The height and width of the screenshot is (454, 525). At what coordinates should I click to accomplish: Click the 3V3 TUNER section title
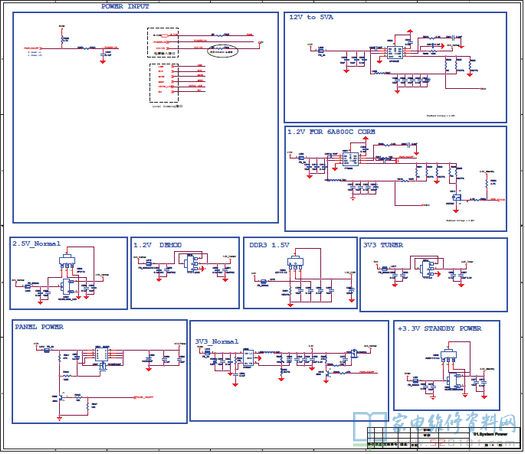(x=383, y=245)
